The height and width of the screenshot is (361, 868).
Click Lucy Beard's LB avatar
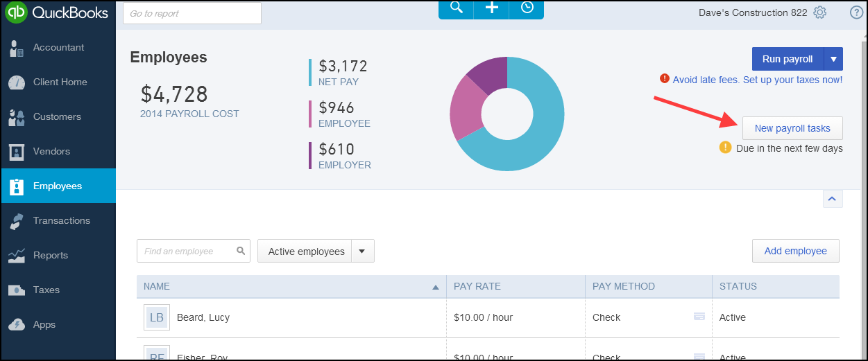(x=157, y=317)
